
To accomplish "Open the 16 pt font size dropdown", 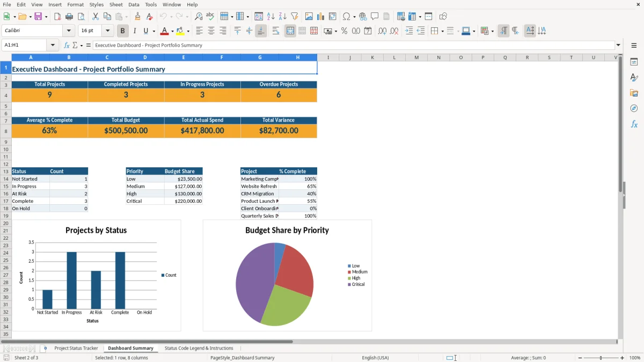I will click(108, 31).
